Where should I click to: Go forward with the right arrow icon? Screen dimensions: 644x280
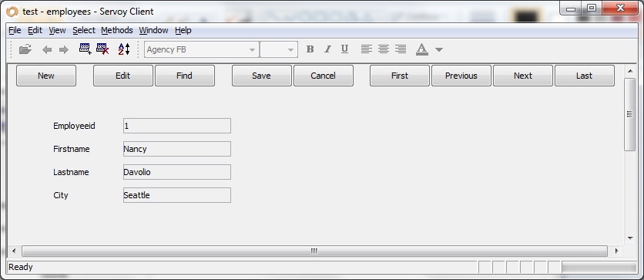click(64, 49)
